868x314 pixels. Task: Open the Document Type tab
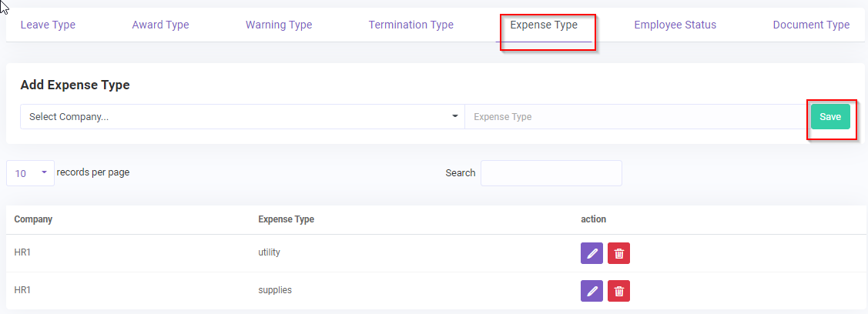(811, 25)
